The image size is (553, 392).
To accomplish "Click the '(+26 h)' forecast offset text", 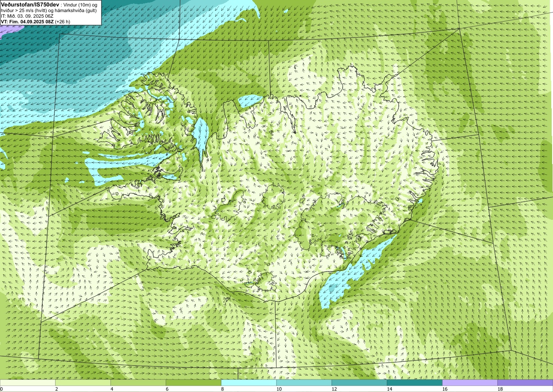I will (x=63, y=22).
